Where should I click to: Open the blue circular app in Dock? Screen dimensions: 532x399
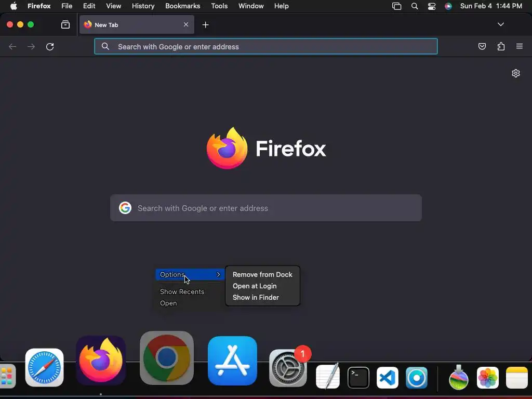tap(416, 378)
